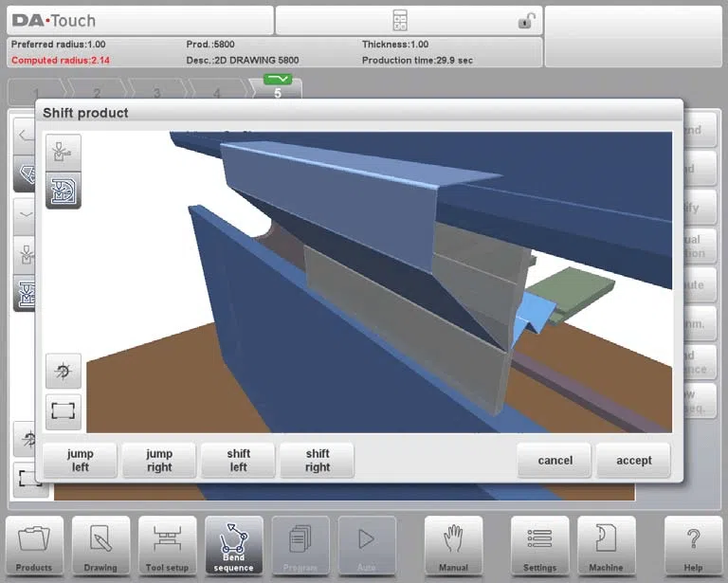Accept the product shift
The width and height of the screenshot is (728, 583).
634,460
